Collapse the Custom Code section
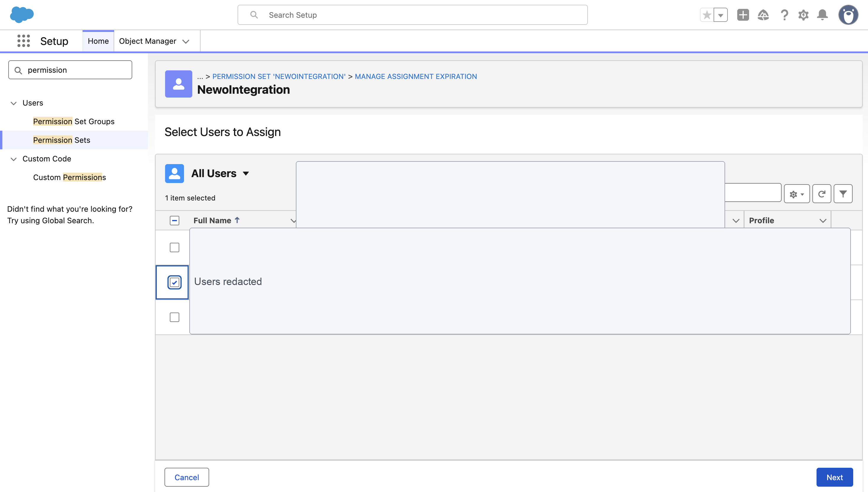Image resolution: width=868 pixels, height=492 pixels. click(14, 159)
